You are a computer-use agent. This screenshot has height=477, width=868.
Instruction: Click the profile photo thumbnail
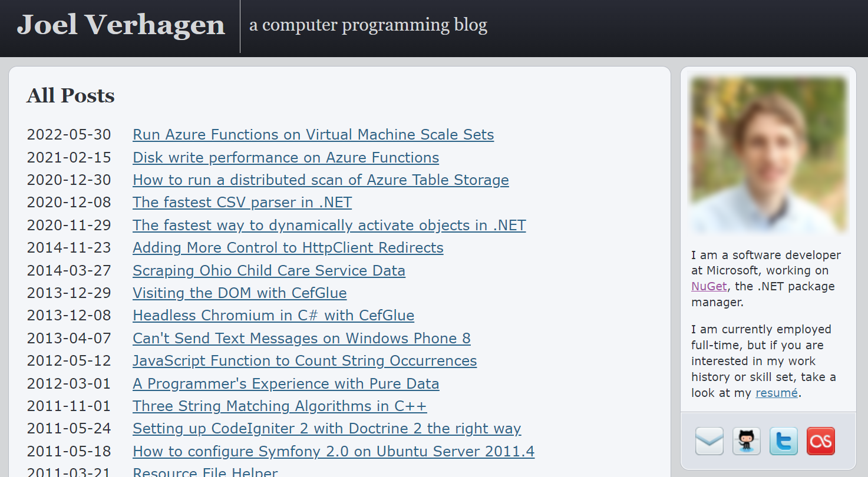click(768, 155)
